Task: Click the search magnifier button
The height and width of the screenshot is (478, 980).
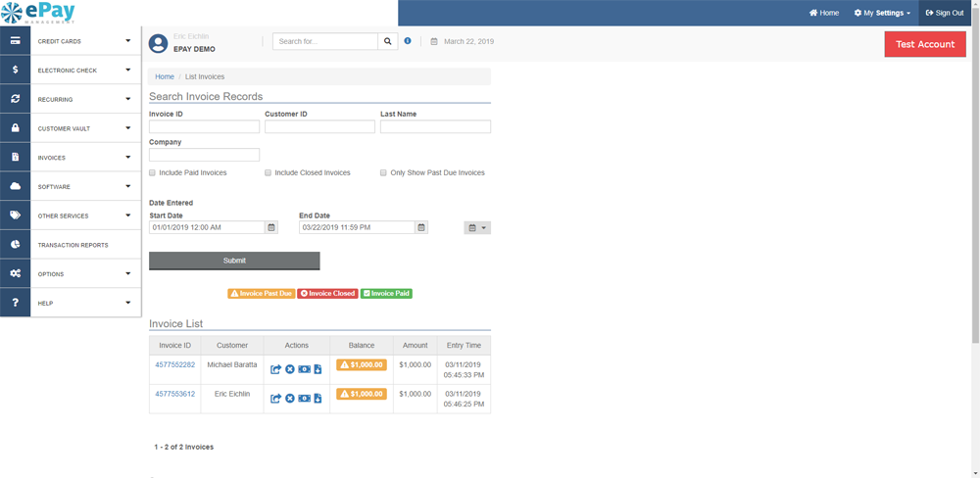Action: pos(388,41)
